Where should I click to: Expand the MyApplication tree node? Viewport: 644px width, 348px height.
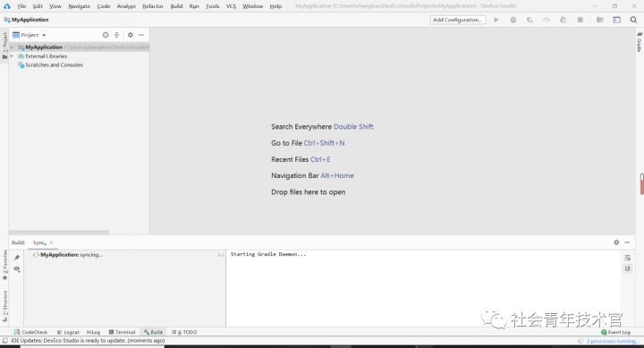[x=13, y=47]
